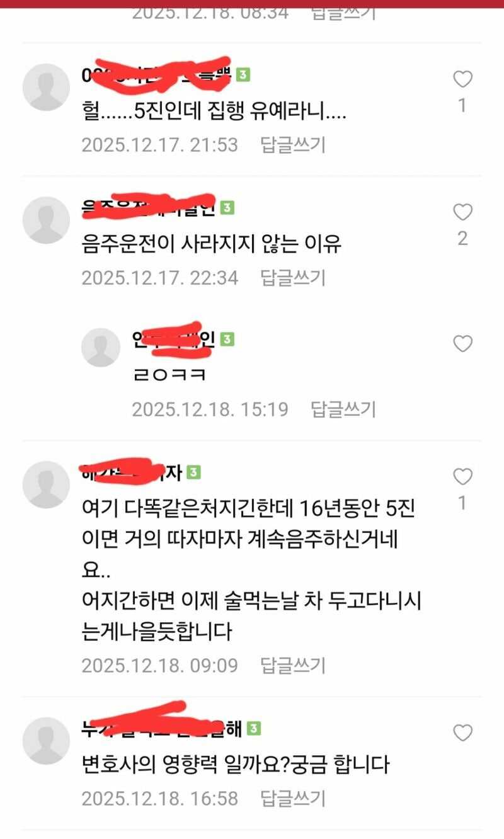Reply to comment dated 2025.12.18. 09:09
Viewport: 504px width, 839px height.
[293, 665]
